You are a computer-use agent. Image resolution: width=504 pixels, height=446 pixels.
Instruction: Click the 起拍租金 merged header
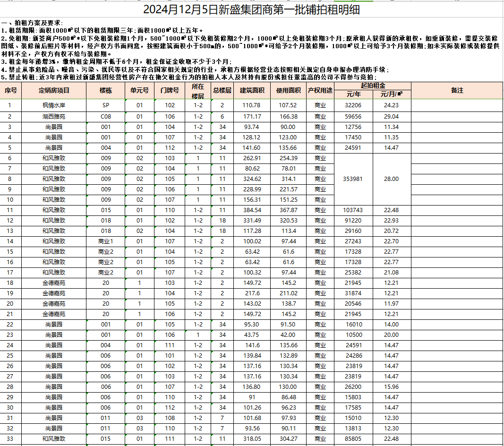coord(373,86)
